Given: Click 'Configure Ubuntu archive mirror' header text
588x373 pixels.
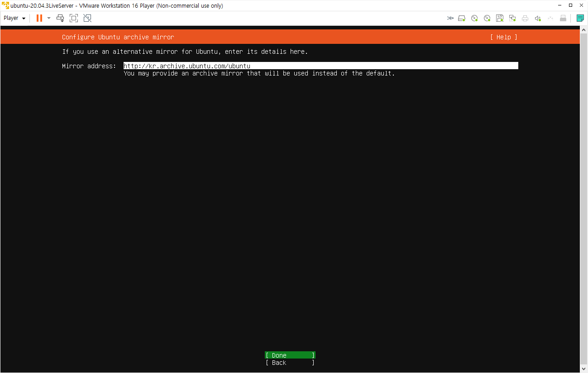Looking at the screenshot, I should pos(118,37).
